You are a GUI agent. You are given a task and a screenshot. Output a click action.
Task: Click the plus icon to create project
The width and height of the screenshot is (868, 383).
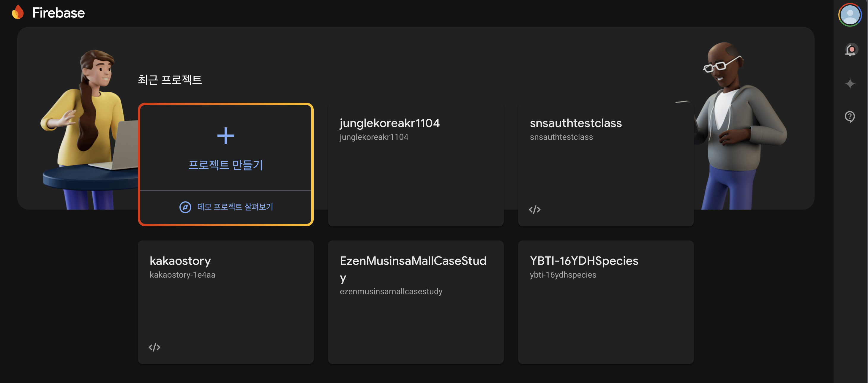(x=225, y=136)
